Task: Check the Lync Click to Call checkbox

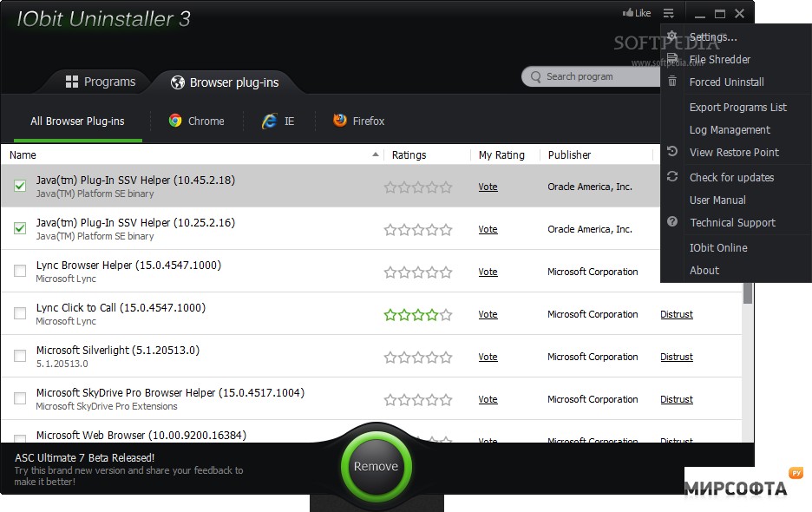Action: click(20, 313)
